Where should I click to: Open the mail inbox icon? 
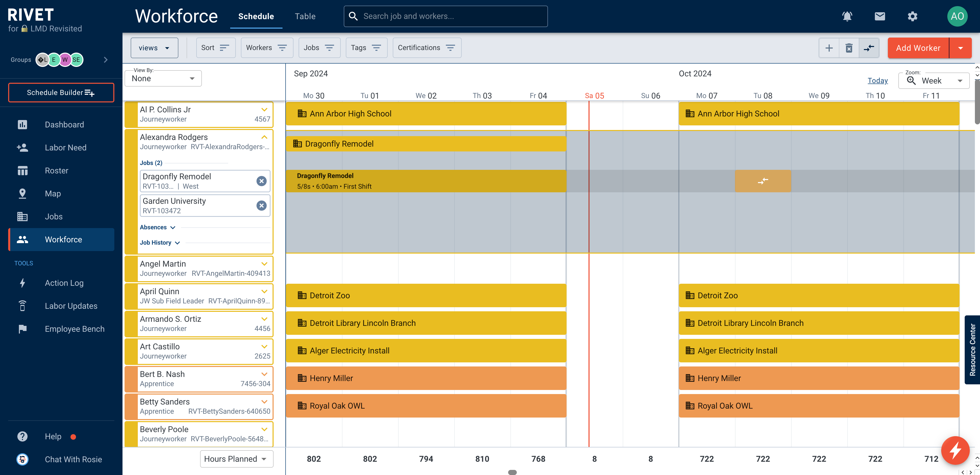click(x=879, y=16)
